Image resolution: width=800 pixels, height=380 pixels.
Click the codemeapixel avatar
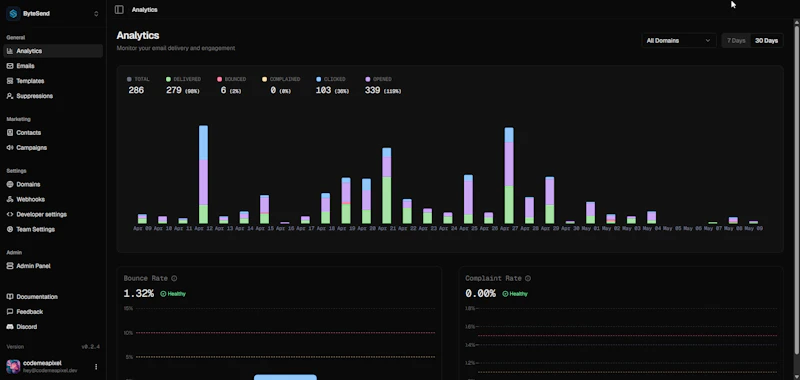click(x=13, y=367)
